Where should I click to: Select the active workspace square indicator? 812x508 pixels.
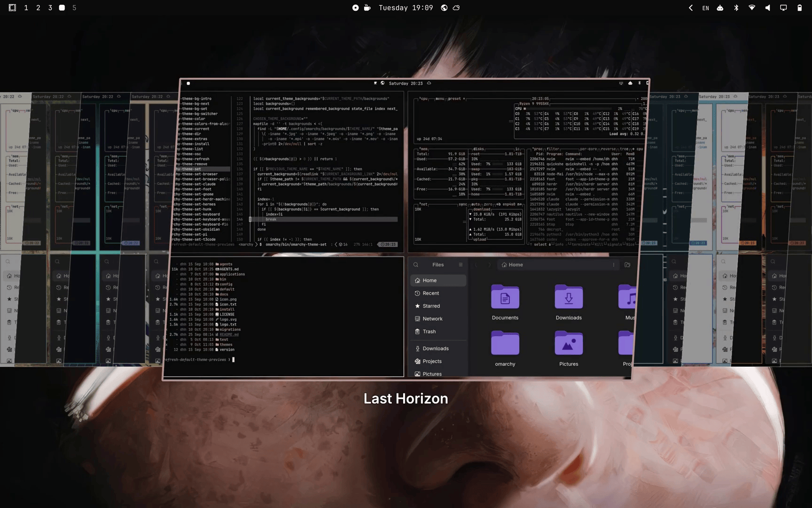point(62,8)
